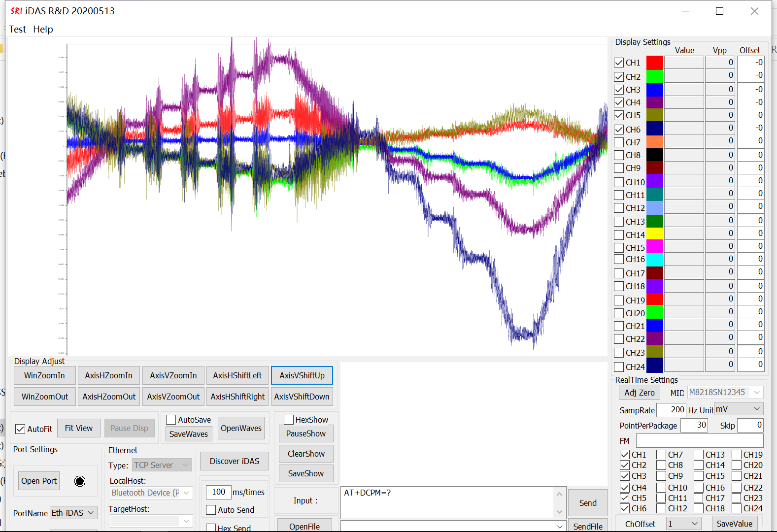The height and width of the screenshot is (532, 777).
Task: Open the PortName Eth-iDAS dropdown
Action: pyautogui.click(x=73, y=513)
